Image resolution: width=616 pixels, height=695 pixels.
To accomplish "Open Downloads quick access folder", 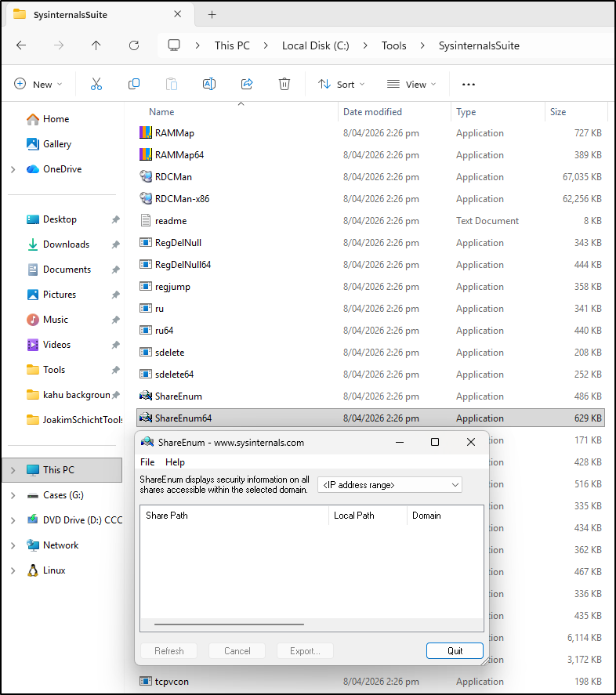I will (66, 244).
